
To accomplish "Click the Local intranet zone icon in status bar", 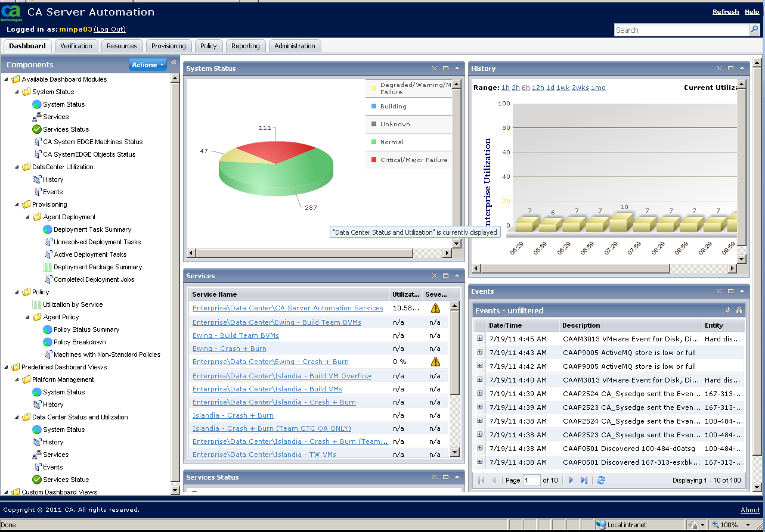I will 601,525.
